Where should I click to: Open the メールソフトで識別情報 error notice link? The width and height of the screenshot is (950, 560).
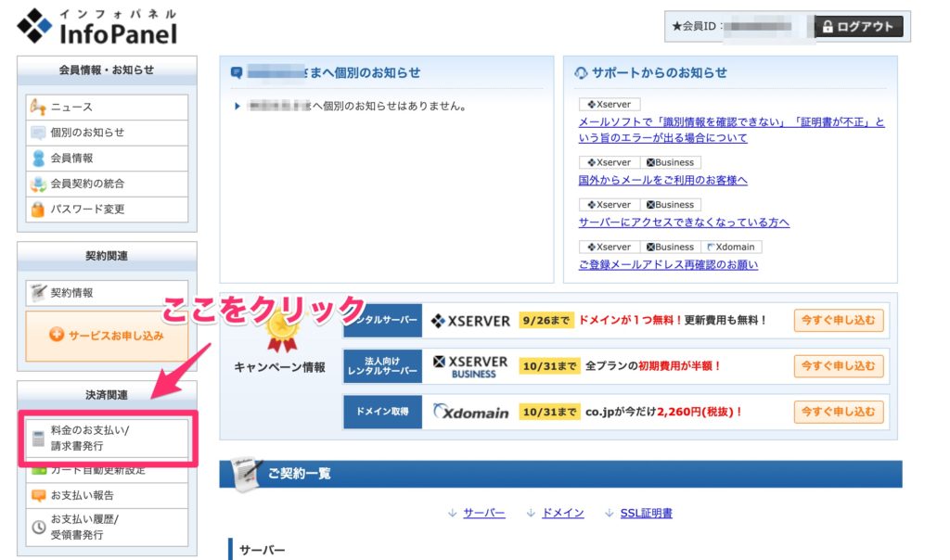click(x=731, y=130)
